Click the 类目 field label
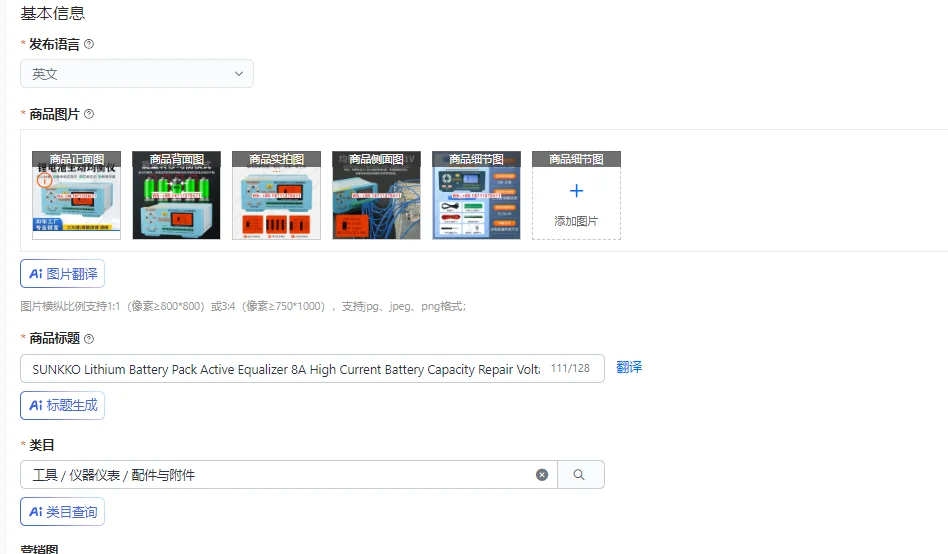Viewport: 948px width, 554px height. pyautogui.click(x=42, y=445)
